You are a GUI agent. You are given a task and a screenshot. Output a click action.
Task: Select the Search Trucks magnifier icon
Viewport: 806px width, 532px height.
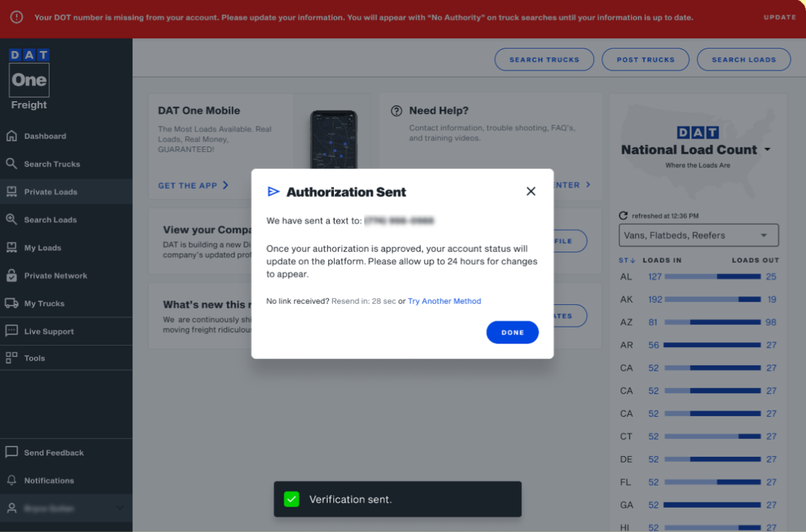coord(12,164)
